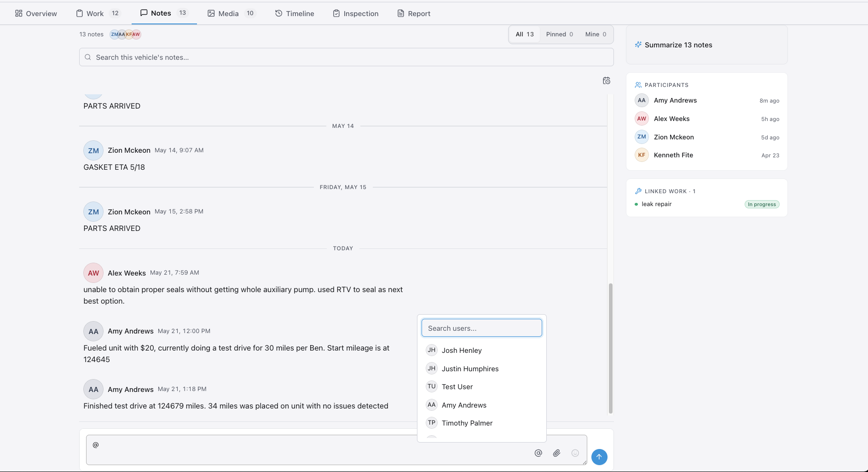
Task: Click the In progress status badge
Action: pos(762,204)
